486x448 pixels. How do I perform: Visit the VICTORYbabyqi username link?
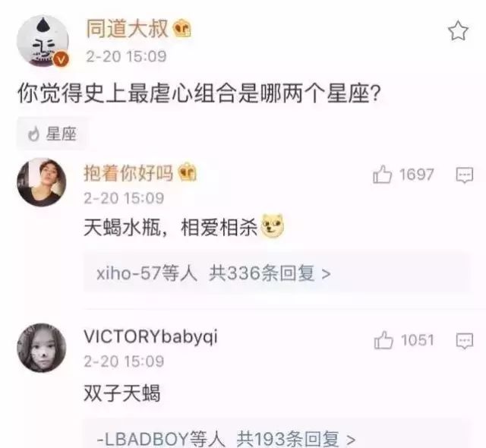[x=150, y=337]
